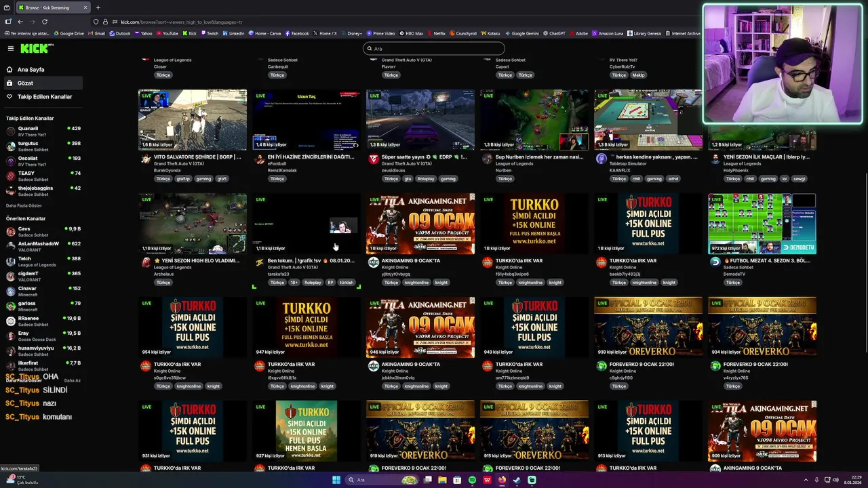This screenshot has height=488, width=868.
Task: Open followed channel turgutuc
Action: 42,146
